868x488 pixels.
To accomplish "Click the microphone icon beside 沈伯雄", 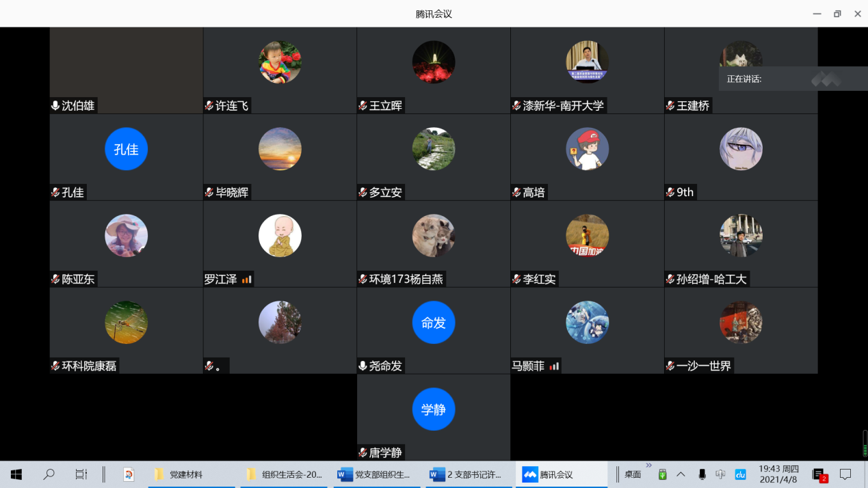I will pos(55,106).
